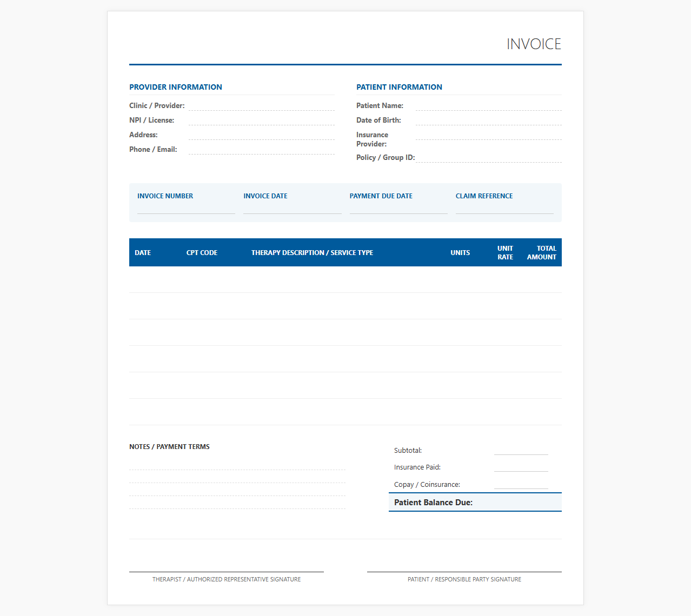This screenshot has height=616, width=691.
Task: Click the Insurance Paid label
Action: (417, 467)
